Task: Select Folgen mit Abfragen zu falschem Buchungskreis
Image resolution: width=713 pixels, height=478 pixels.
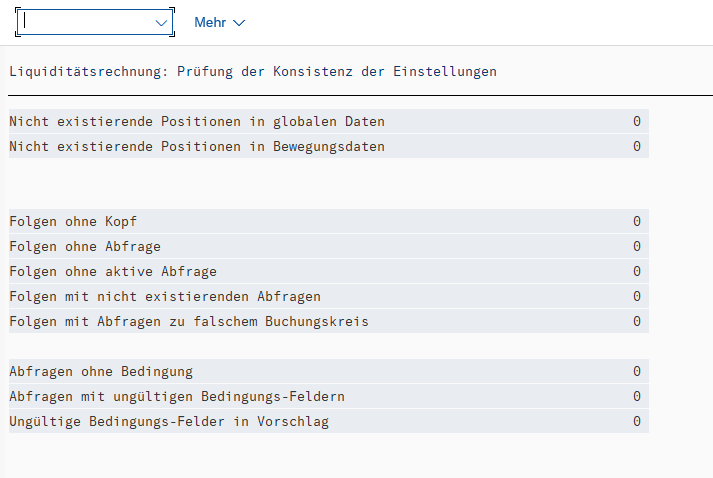Action: point(189,322)
